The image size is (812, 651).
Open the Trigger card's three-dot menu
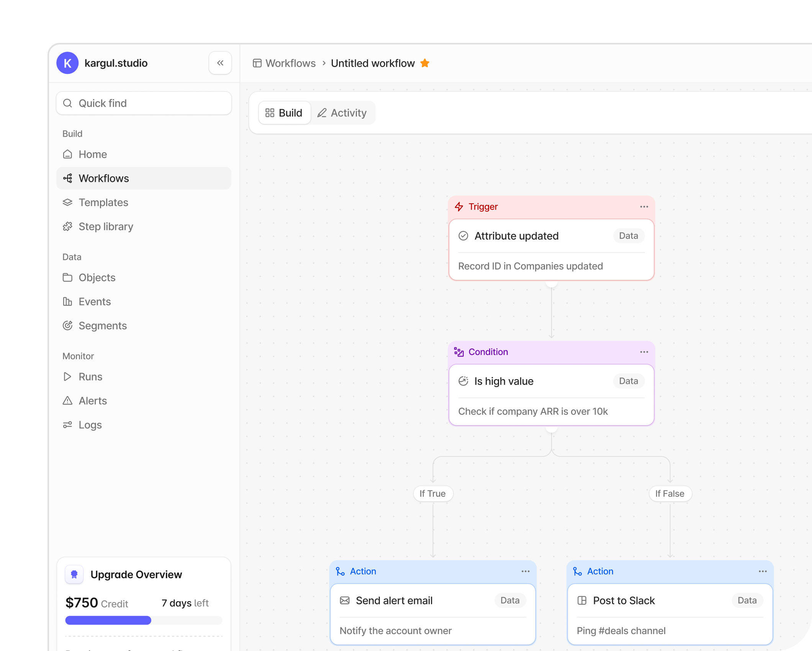click(644, 207)
